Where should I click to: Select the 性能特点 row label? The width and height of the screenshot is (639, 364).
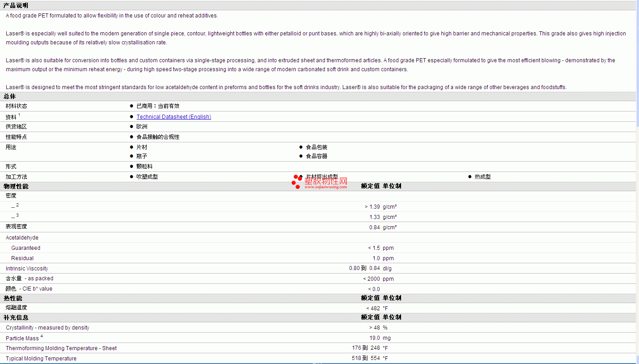tap(16, 137)
